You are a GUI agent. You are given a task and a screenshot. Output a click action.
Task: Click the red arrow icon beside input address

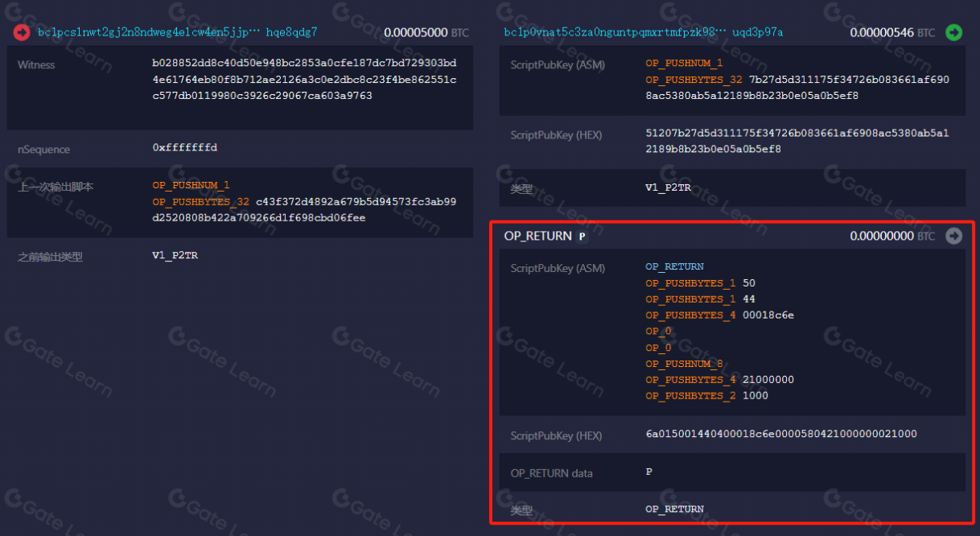tap(22, 33)
